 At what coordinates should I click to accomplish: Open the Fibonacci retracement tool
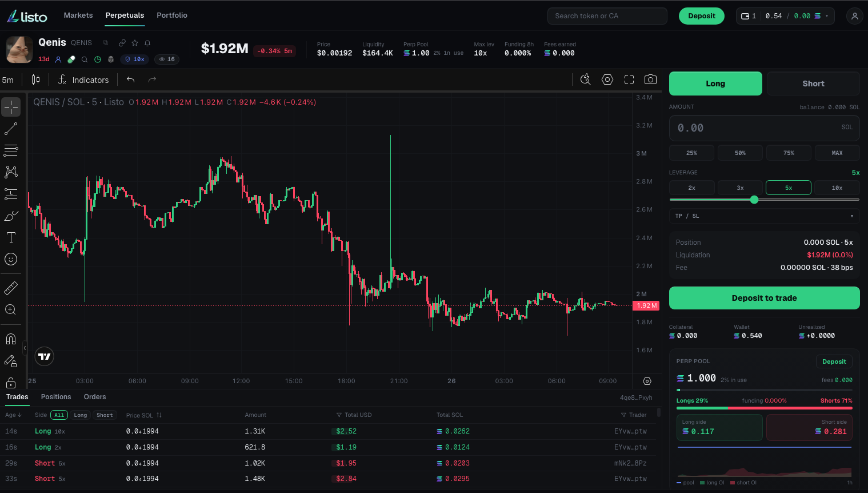11,150
